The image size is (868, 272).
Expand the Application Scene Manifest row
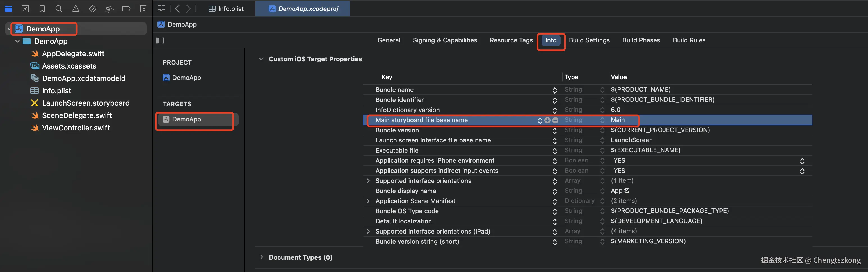click(x=368, y=201)
